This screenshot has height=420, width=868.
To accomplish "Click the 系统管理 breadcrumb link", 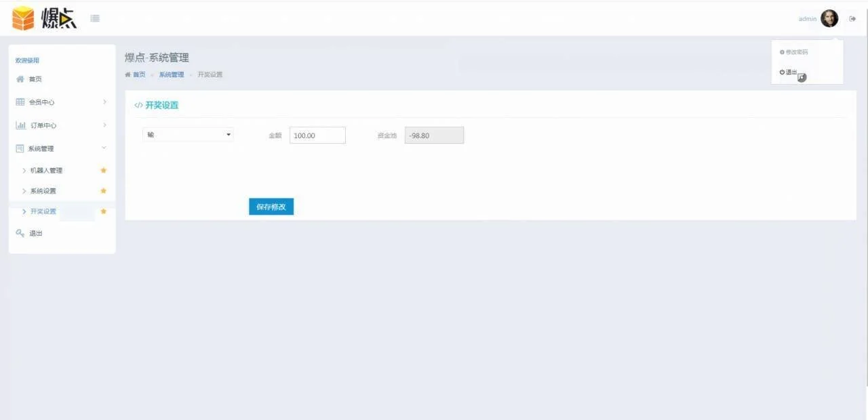I will 171,75.
